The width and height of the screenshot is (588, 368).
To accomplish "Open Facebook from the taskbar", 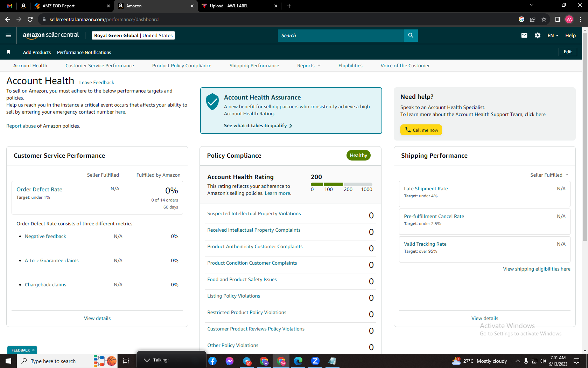I will pos(212,361).
